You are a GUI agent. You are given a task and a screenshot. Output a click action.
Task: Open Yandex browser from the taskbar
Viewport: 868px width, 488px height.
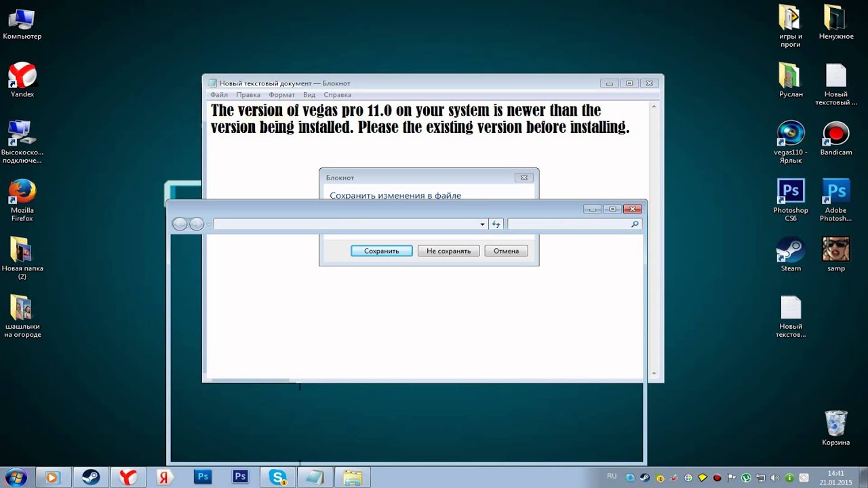pyautogui.click(x=127, y=477)
